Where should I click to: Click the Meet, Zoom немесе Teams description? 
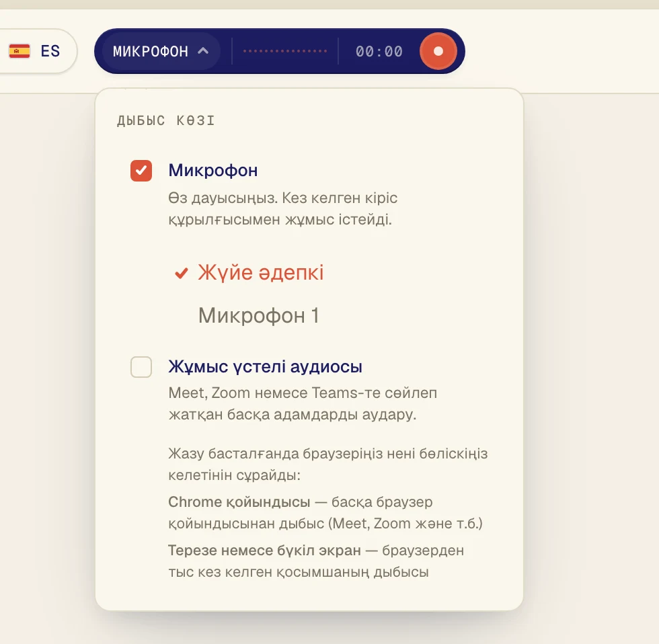303,403
